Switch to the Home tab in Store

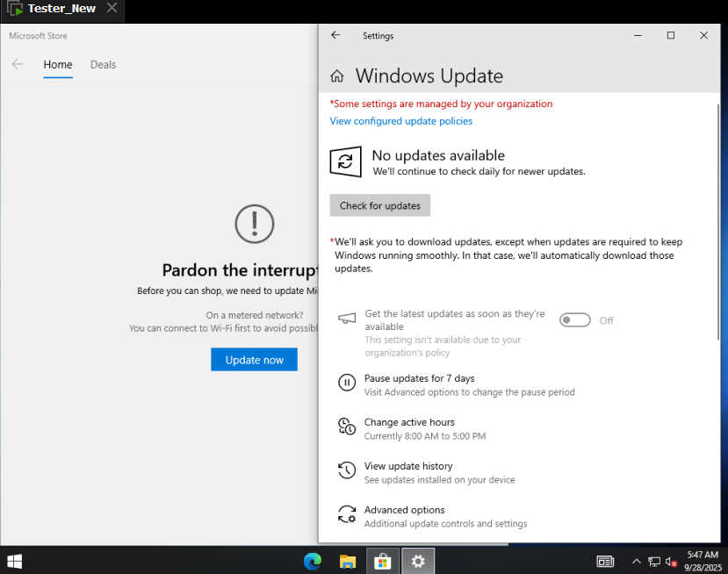point(58,64)
